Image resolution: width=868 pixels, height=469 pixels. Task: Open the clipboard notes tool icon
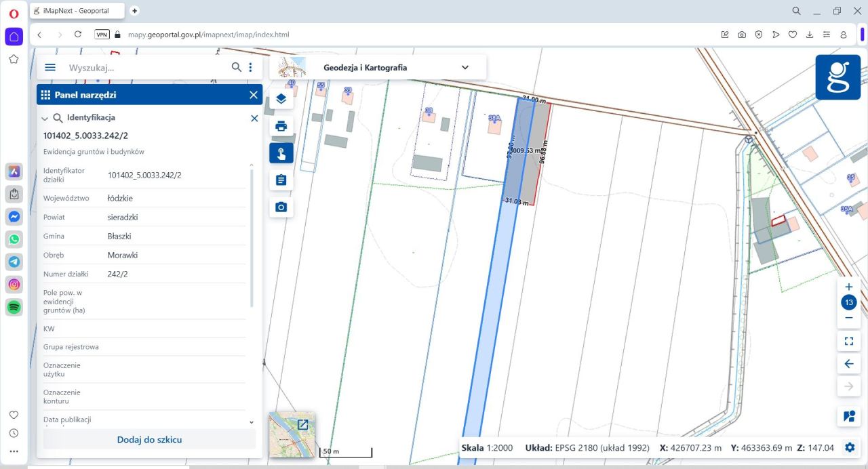(281, 180)
